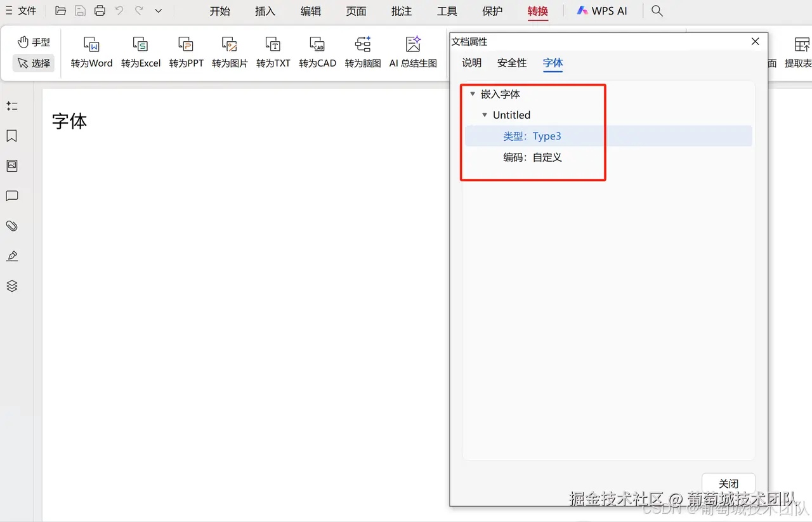Click the 转为图片 icon
The image size is (812, 522).
tap(229, 51)
